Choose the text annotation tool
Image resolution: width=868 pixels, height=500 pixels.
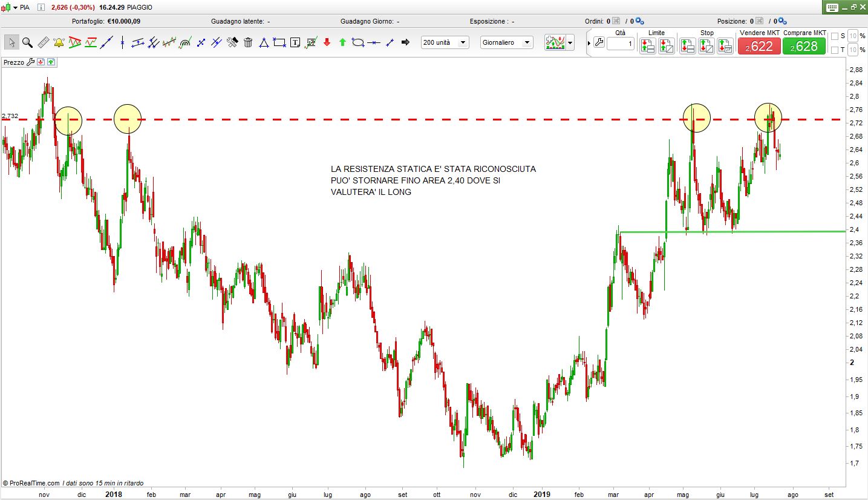coord(295,42)
